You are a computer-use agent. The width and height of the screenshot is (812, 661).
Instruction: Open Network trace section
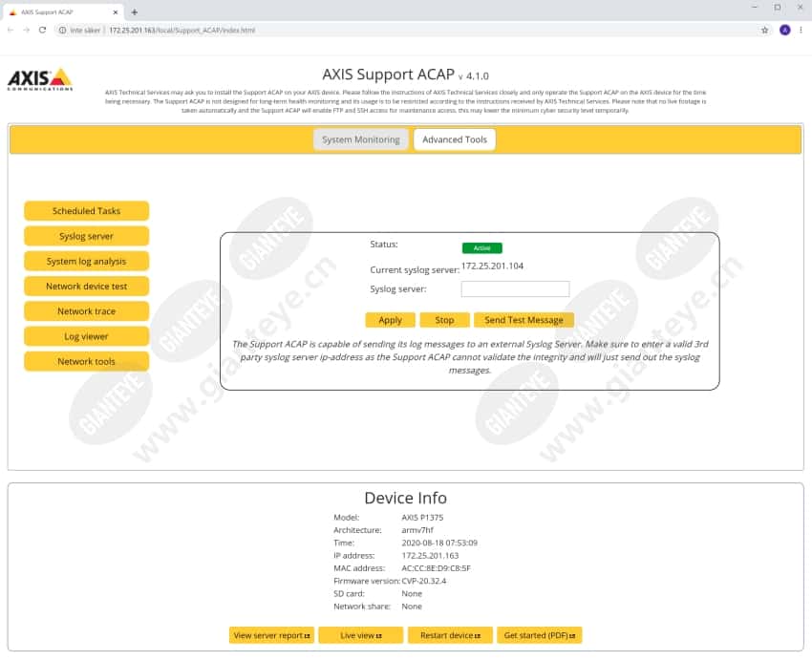pos(87,311)
